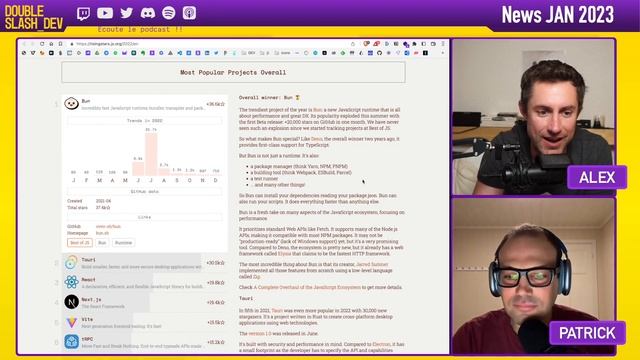Open the extensions puzzle-piece icon
This screenshot has height=360, width=640.
[415, 44]
